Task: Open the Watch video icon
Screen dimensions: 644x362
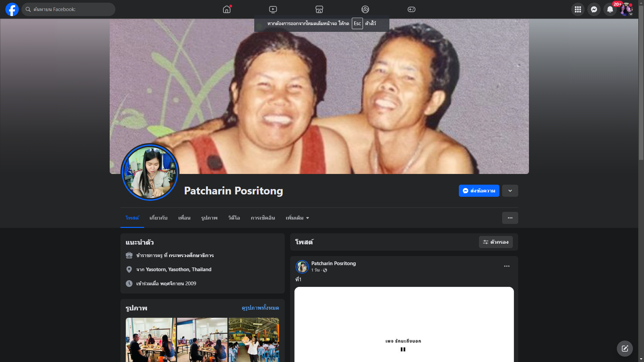Action: pos(273,9)
